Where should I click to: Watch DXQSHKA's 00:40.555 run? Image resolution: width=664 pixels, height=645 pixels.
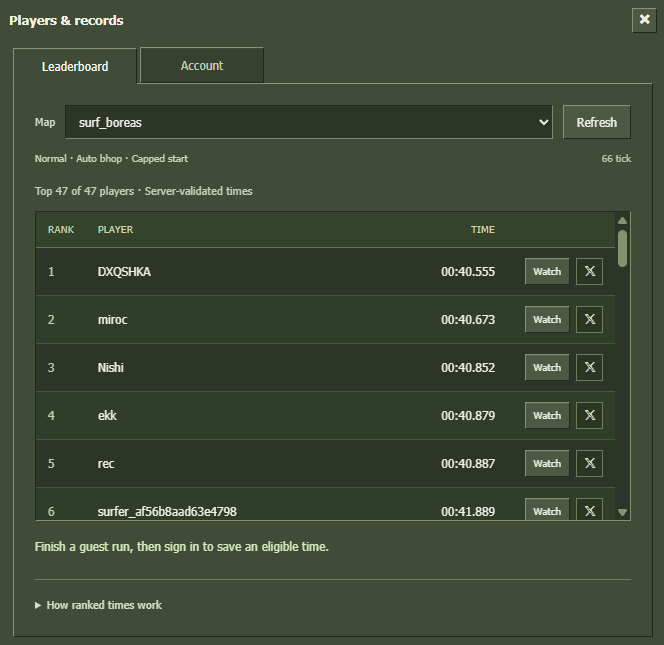pos(547,271)
